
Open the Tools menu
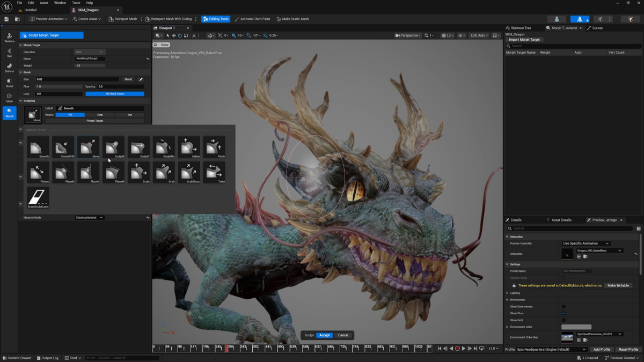point(76,3)
